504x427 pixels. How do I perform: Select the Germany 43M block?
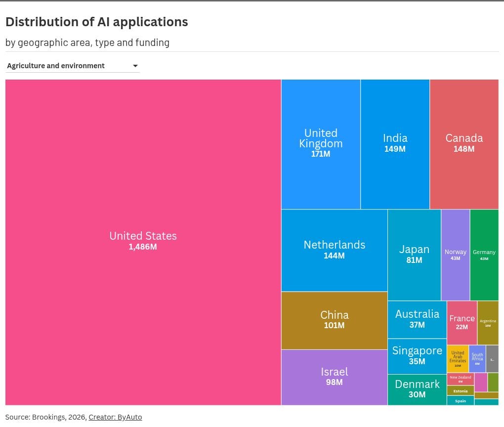pos(484,255)
